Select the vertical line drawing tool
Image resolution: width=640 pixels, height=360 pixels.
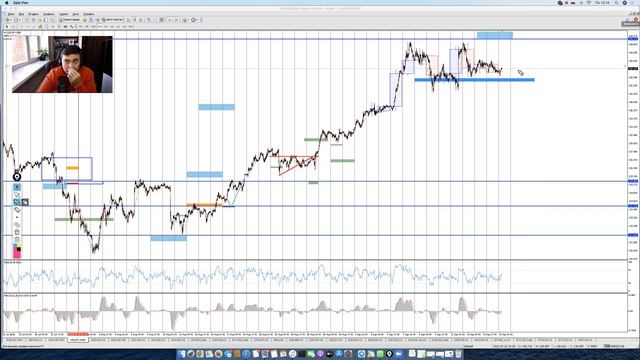[x=21, y=27]
